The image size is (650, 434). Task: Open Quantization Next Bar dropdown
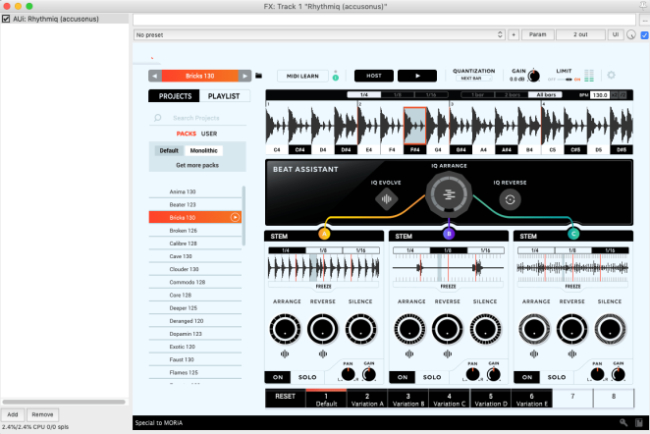click(x=473, y=78)
